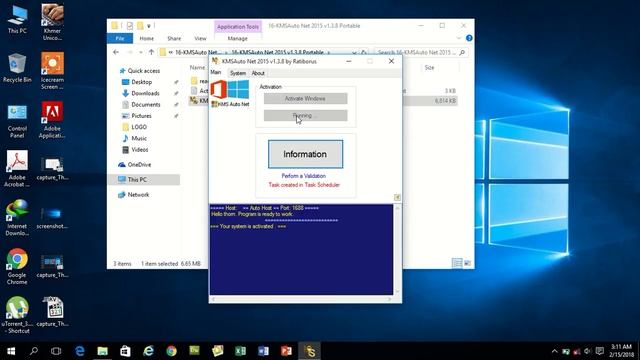
Task: Open Explorer recent locations dropdown arrow
Action: click(x=141, y=52)
